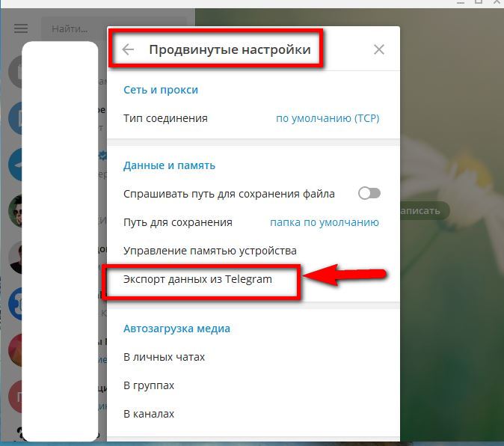The image size is (504, 446).
Task: Open the Тип соединения setting
Action: [253, 118]
